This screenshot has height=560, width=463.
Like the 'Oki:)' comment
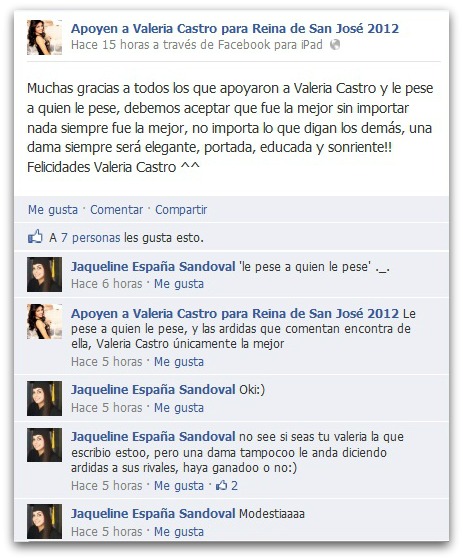(x=179, y=408)
